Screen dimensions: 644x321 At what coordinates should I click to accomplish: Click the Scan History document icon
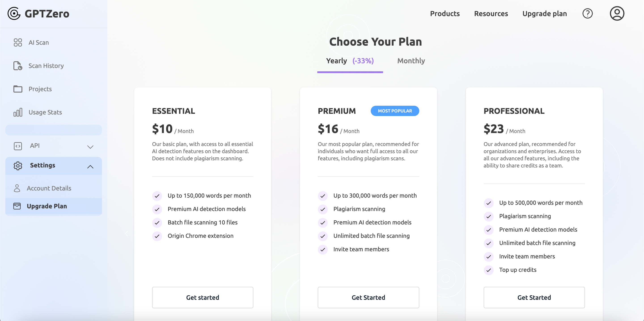click(x=18, y=66)
